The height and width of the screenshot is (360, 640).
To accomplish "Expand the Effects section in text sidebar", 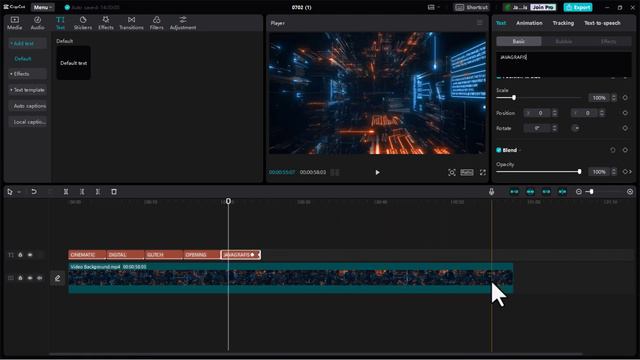I will point(27,74).
